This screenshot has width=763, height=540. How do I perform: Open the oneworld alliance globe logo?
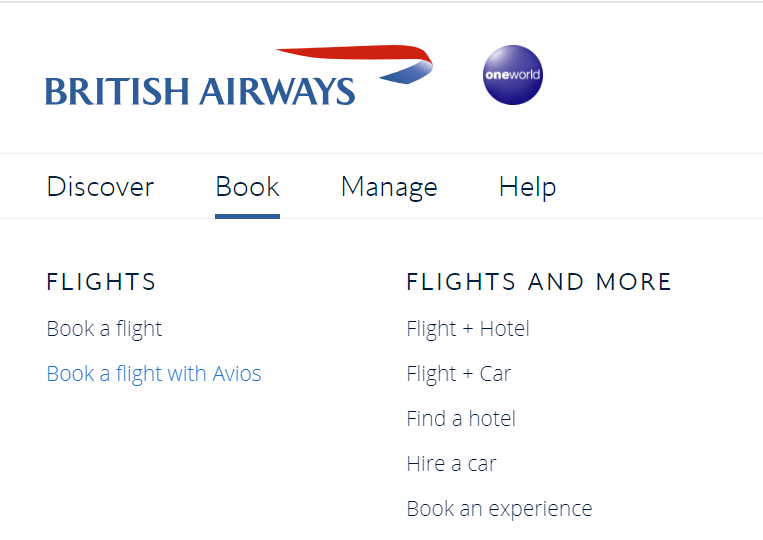tap(512, 75)
